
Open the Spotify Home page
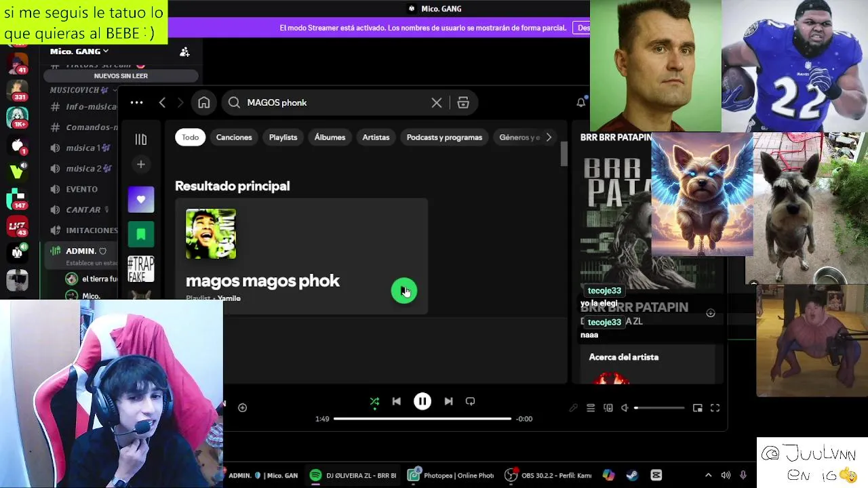point(203,102)
